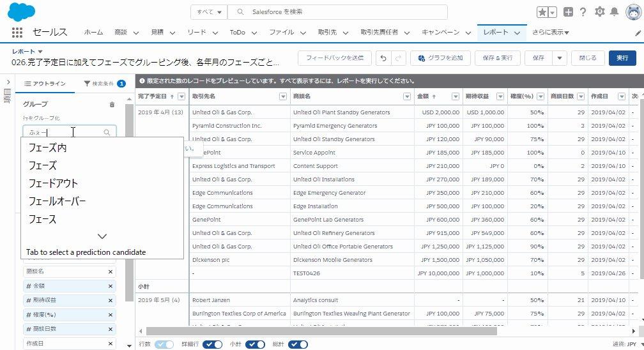Click the filter funnel 検索条件 tab
644x350 pixels.
point(104,84)
